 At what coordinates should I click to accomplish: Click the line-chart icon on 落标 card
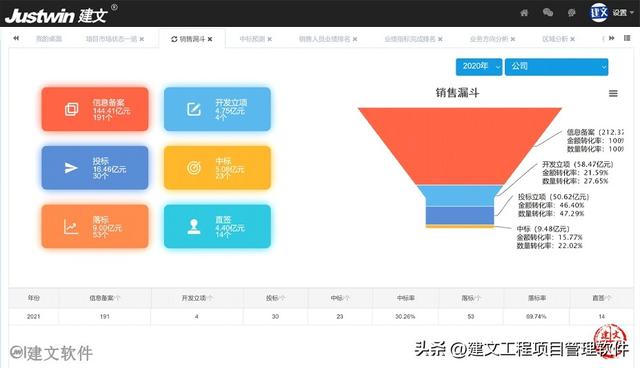pos(71,226)
